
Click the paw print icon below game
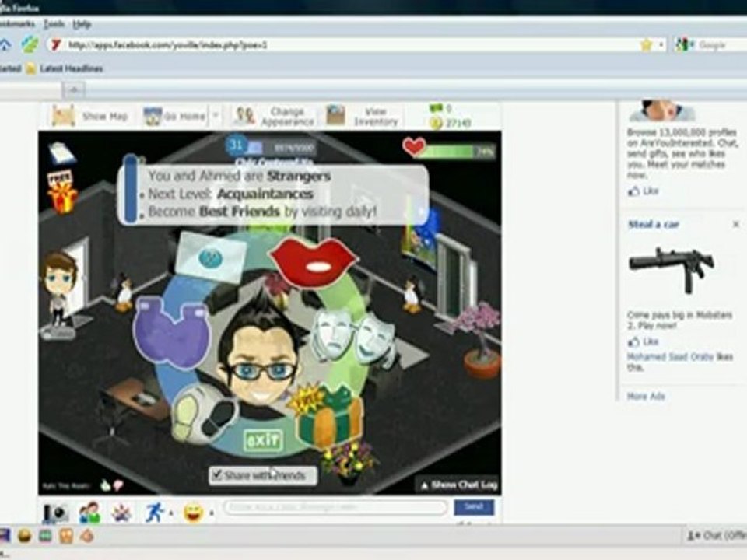tap(121, 513)
